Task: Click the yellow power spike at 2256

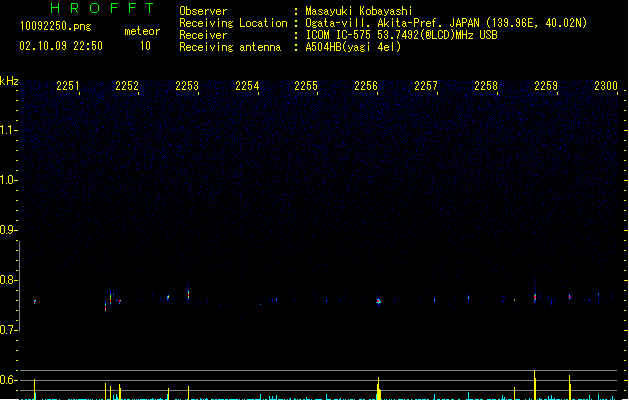Action: [378, 388]
